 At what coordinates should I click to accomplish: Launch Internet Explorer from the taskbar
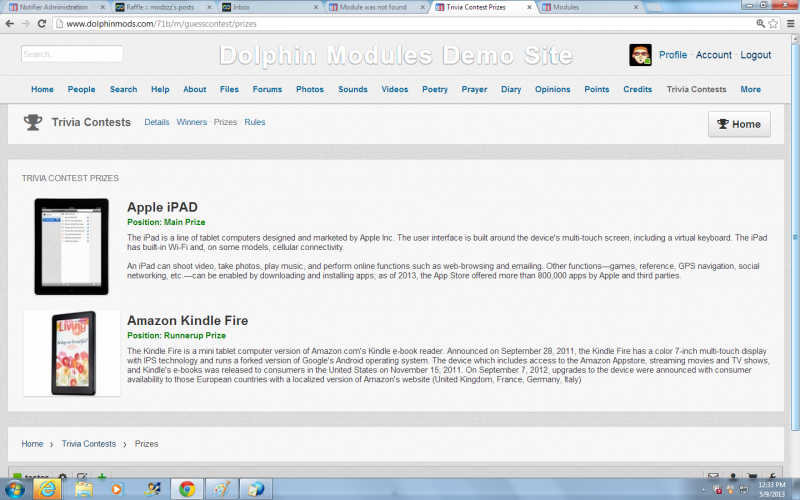[x=47, y=489]
